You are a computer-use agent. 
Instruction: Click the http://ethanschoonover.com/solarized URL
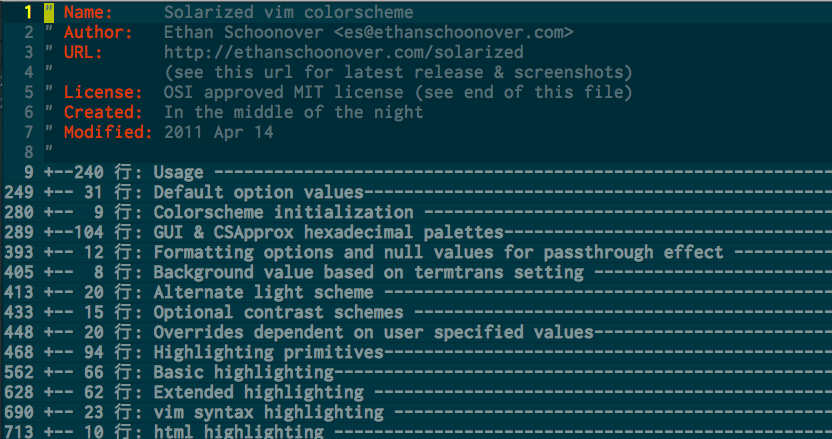click(x=344, y=52)
